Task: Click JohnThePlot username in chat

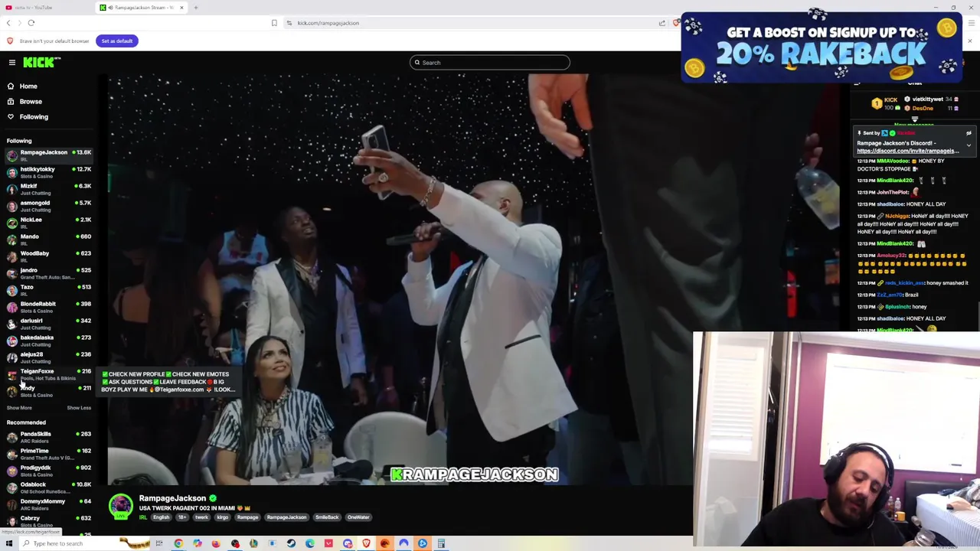Action: point(893,192)
